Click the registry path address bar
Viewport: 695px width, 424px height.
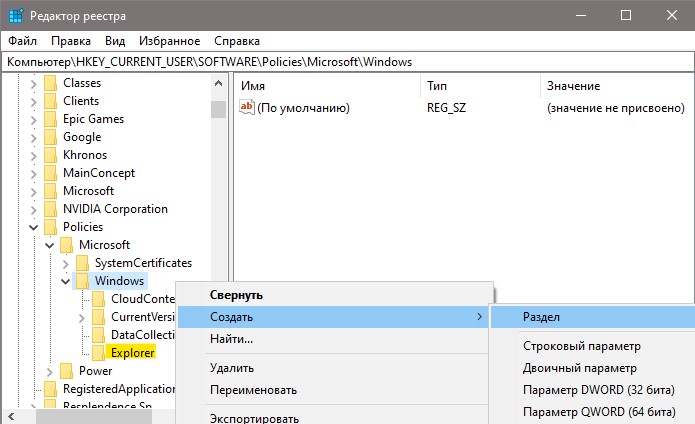tap(348, 62)
